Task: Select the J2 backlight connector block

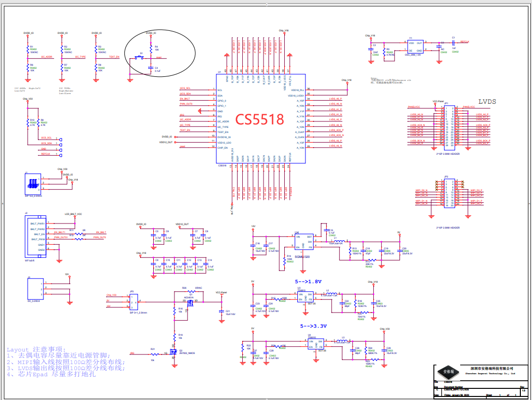Action: click(x=35, y=236)
